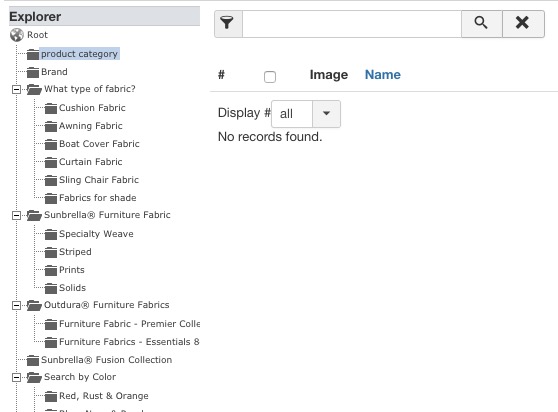This screenshot has height=412, width=558.
Task: Select the Sunbrella Furniture Fabric label
Action: click(x=107, y=215)
